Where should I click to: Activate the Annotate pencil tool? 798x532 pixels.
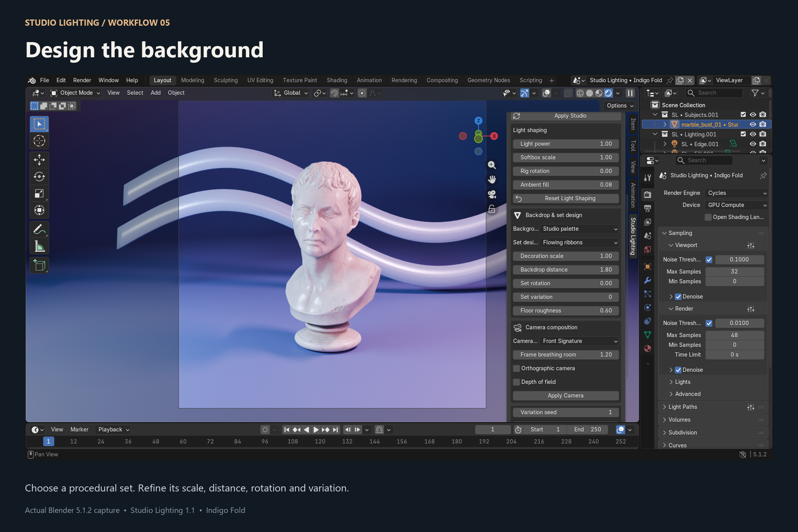(x=39, y=230)
